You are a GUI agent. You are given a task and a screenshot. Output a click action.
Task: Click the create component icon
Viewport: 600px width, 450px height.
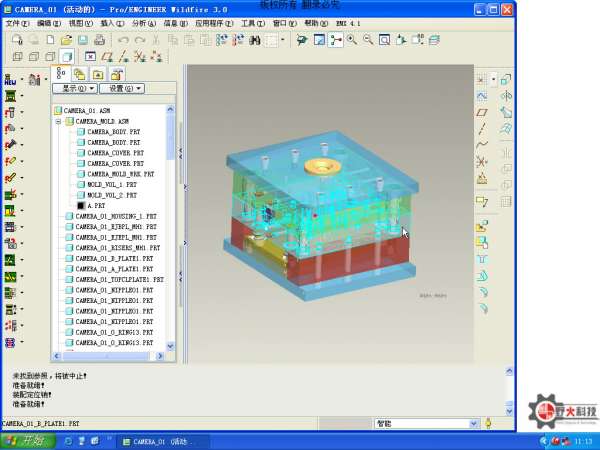[482, 243]
